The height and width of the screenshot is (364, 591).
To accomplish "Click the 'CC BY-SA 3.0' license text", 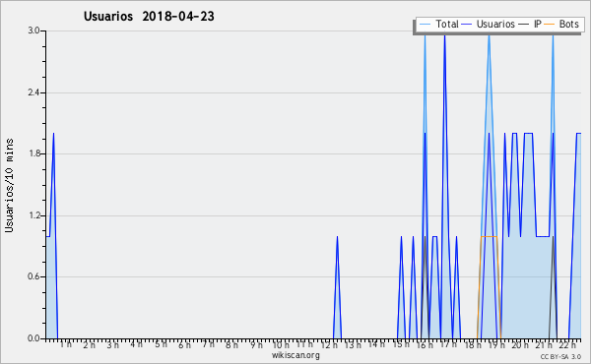I will pos(560,356).
